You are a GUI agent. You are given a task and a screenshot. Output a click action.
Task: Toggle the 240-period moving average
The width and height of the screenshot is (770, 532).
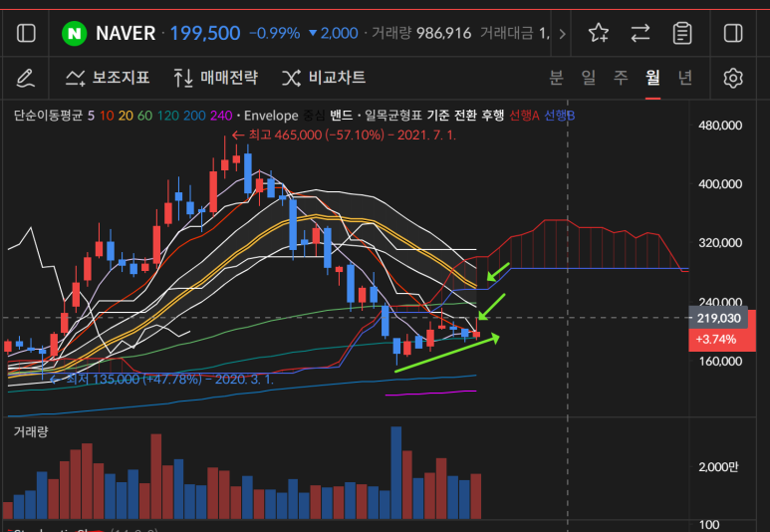tap(221, 116)
